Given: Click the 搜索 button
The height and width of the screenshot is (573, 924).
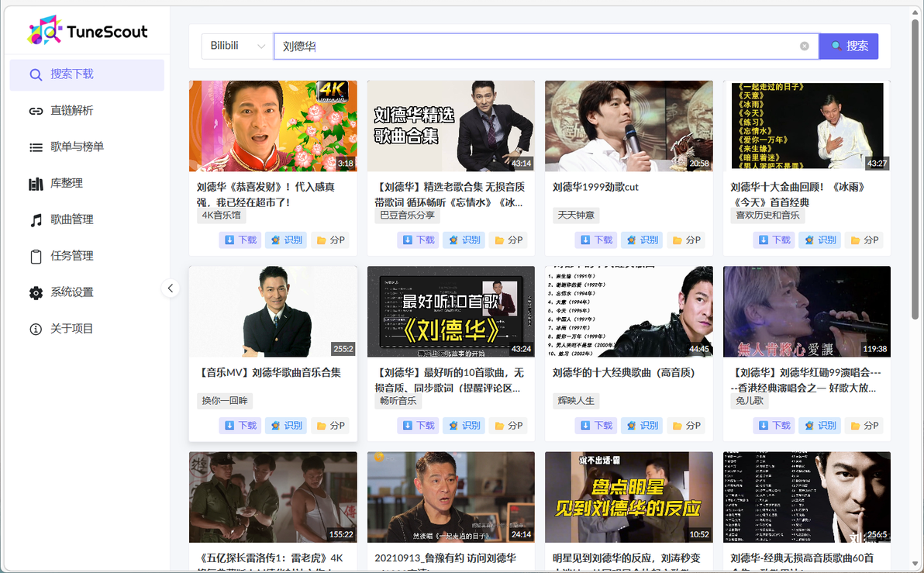Looking at the screenshot, I should coord(849,46).
